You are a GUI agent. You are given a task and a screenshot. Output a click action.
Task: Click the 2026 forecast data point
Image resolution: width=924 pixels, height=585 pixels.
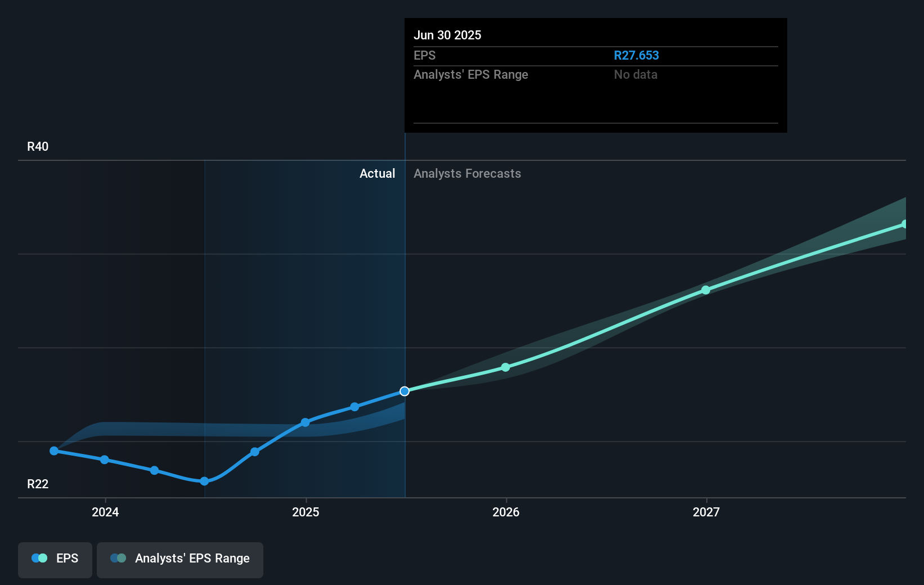[505, 367]
